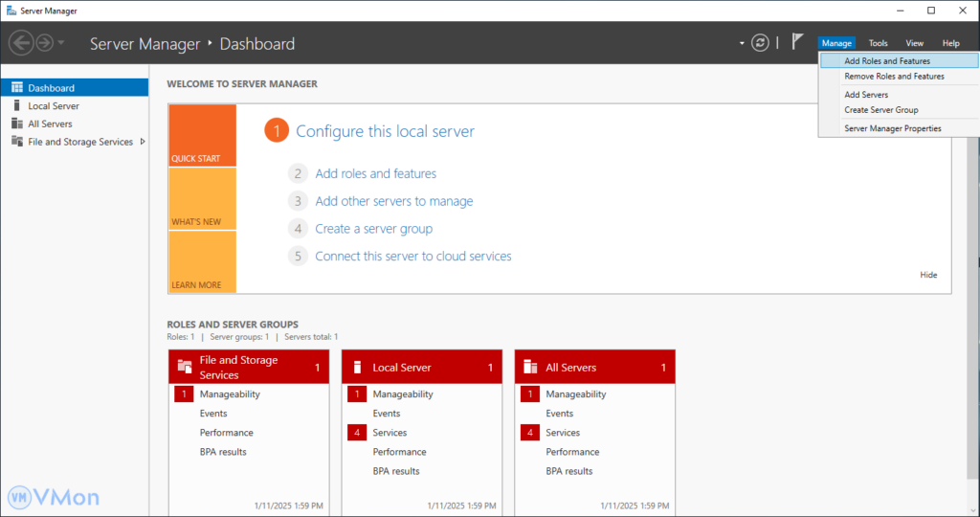Click the forward navigation arrow icon
Screen dimensions: 980x517
44,43
